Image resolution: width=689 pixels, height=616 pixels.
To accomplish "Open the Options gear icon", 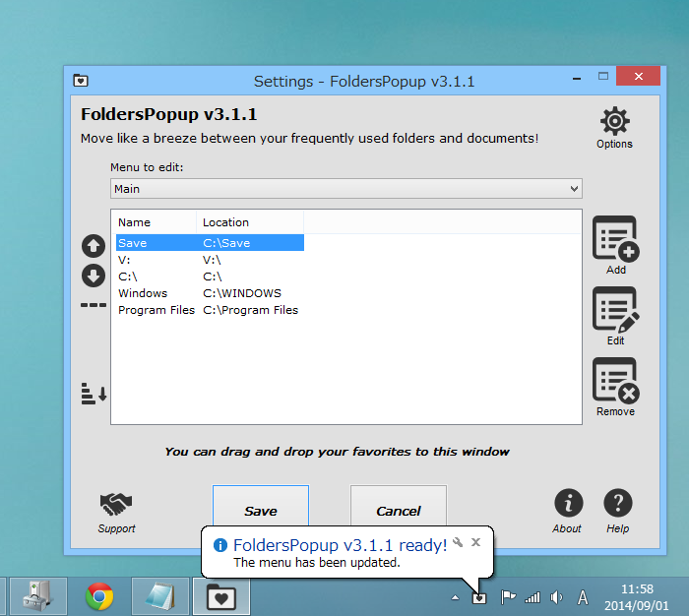I will [614, 121].
